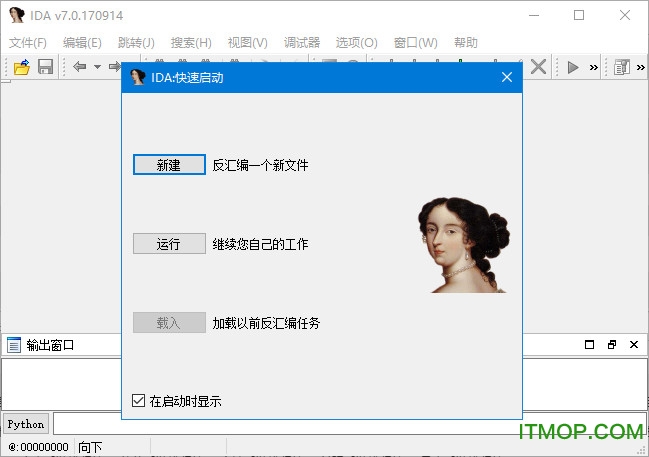Click the document list toolbar icon
649x457 pixels.
(621, 67)
